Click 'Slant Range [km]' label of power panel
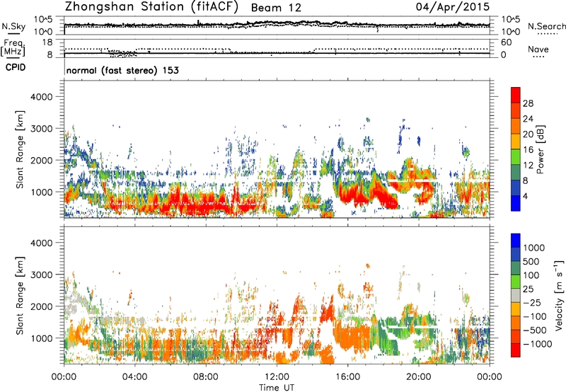The height and width of the screenshot is (392, 566). pos(20,149)
